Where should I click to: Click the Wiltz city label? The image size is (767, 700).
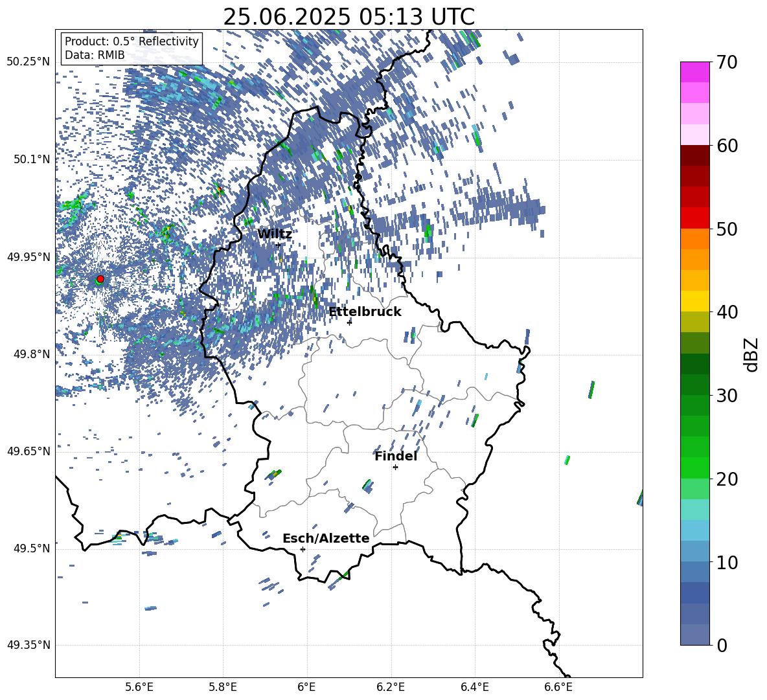point(275,234)
